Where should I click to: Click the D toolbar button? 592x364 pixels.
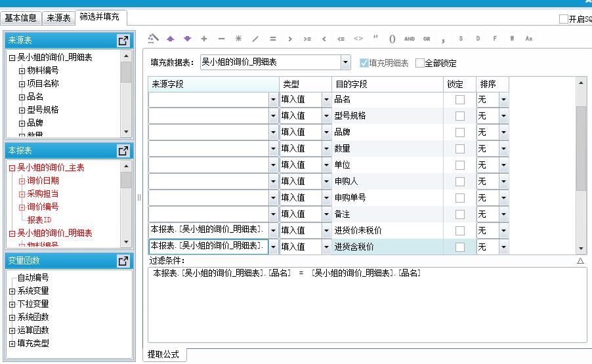[478, 39]
